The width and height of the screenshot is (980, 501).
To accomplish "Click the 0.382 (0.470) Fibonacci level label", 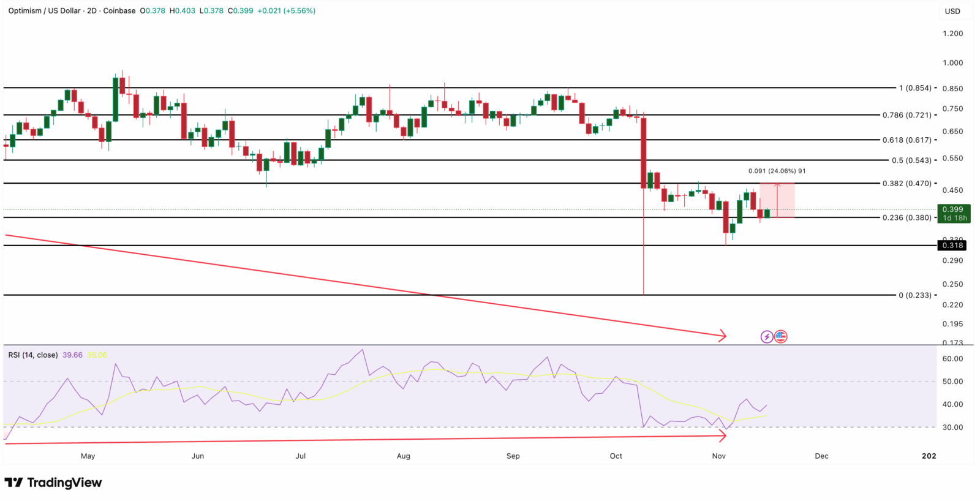I will point(907,184).
